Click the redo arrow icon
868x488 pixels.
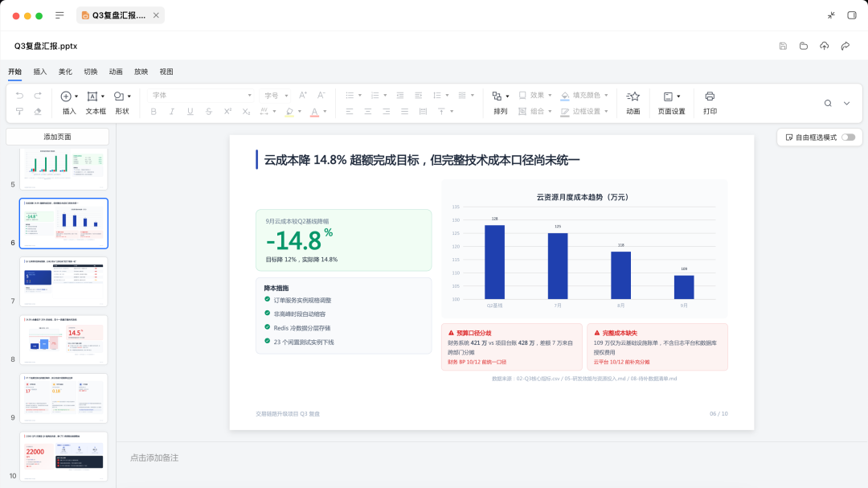tap(38, 96)
